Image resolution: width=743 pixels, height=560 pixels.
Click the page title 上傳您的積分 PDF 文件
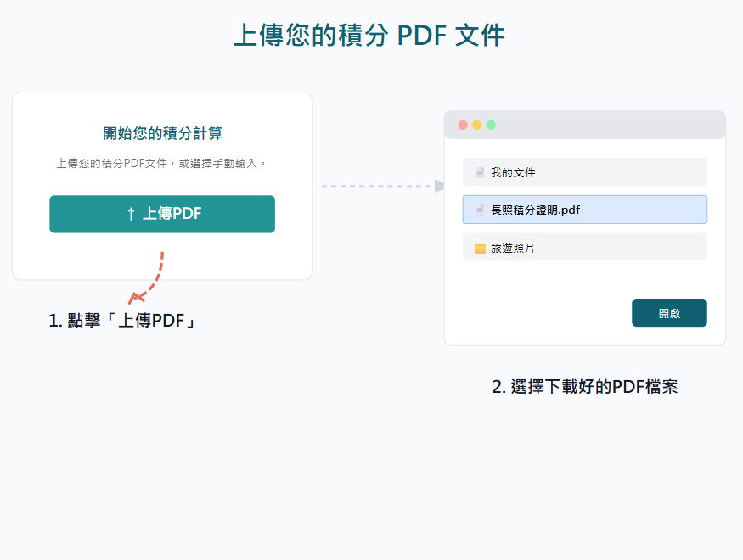pyautogui.click(x=369, y=36)
